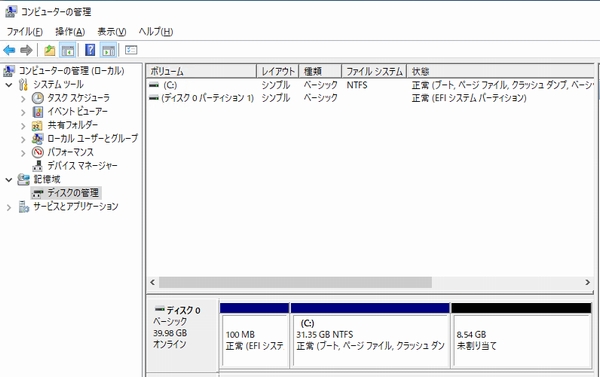Toggle Show/Hide Action Pane icon
Image resolution: width=600 pixels, height=377 pixels.
(108, 50)
